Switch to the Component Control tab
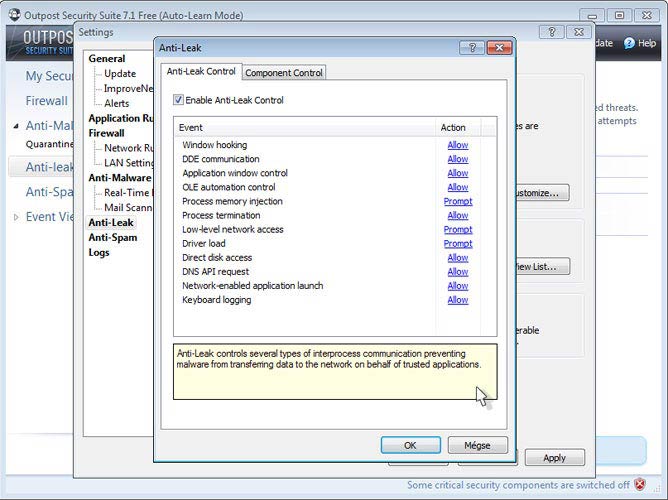This screenshot has height=500, width=668. pyautogui.click(x=284, y=73)
